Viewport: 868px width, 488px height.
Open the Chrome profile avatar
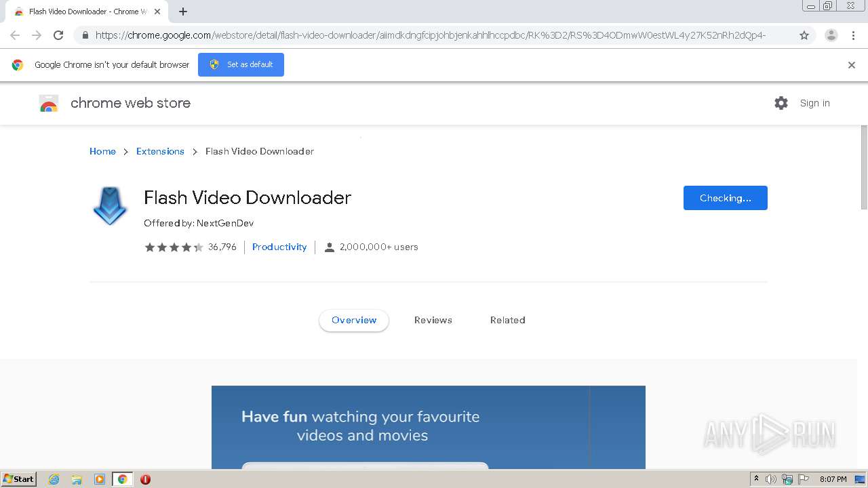[x=831, y=35]
